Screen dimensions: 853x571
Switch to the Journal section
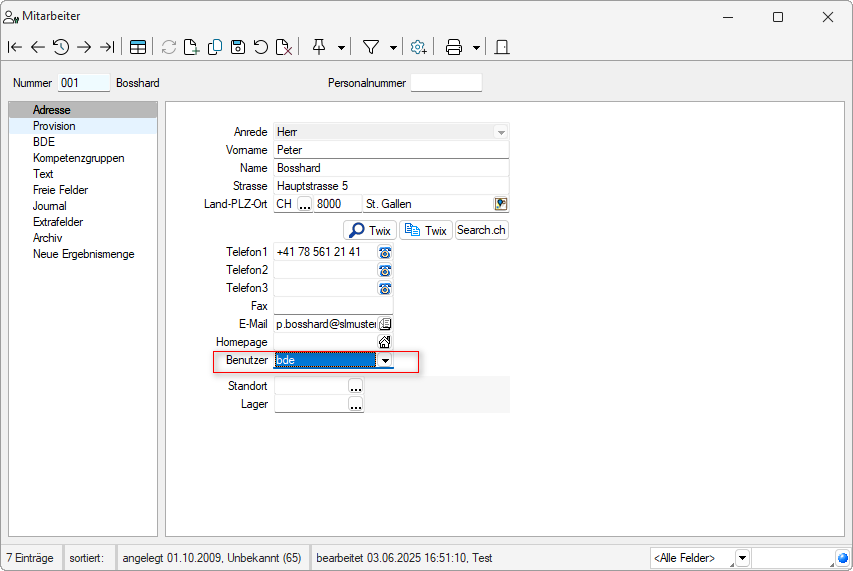click(50, 206)
